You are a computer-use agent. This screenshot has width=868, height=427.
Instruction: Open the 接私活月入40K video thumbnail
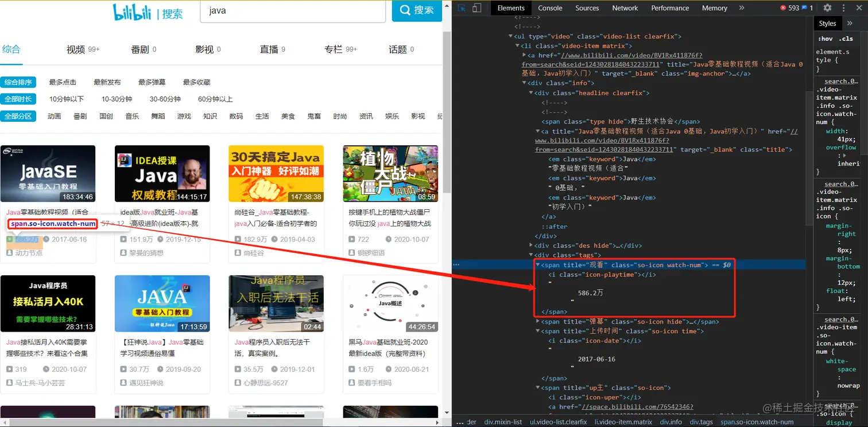(48, 303)
